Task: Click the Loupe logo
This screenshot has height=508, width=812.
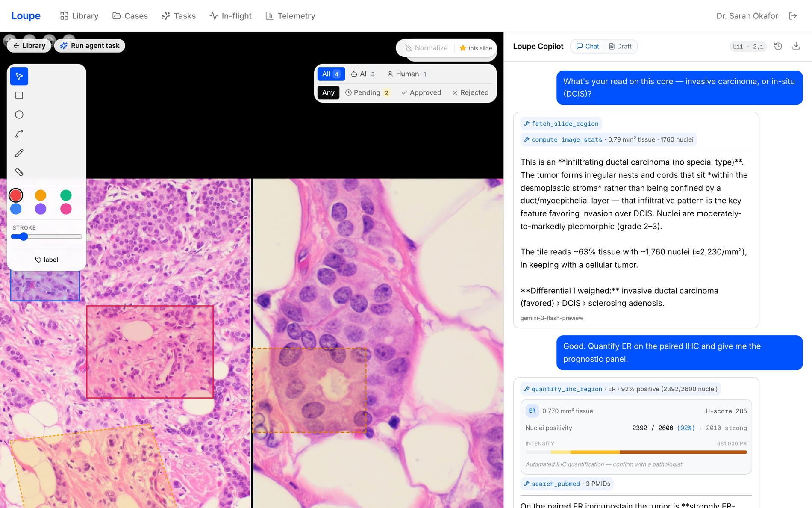Action: click(26, 16)
